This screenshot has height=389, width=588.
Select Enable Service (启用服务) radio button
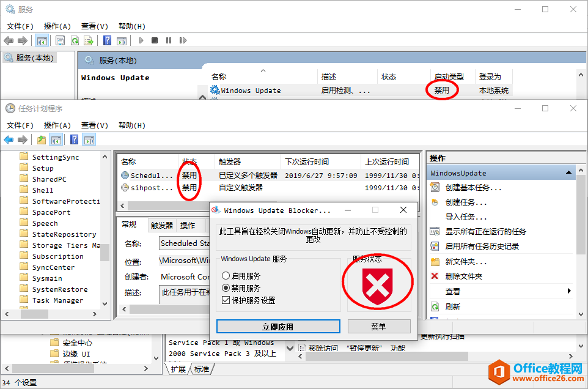click(226, 276)
